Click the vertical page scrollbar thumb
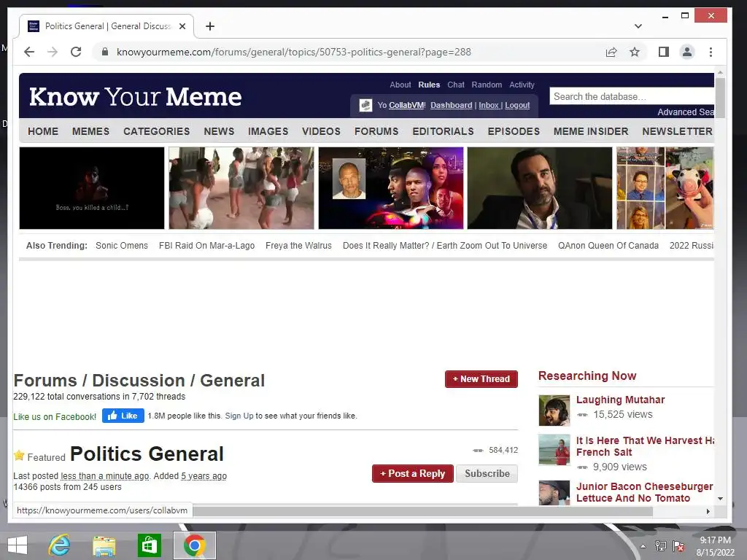This screenshot has width=747, height=560. click(x=720, y=98)
